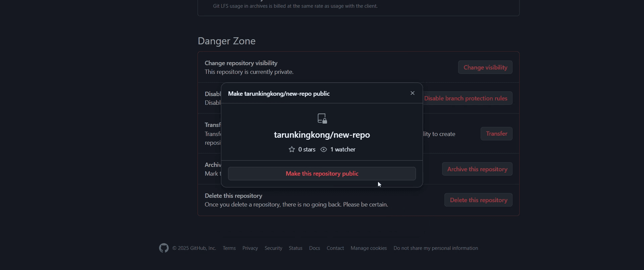The image size is (644, 270).
Task: Click the 'Delete this repository' row heading
Action: 233,196
